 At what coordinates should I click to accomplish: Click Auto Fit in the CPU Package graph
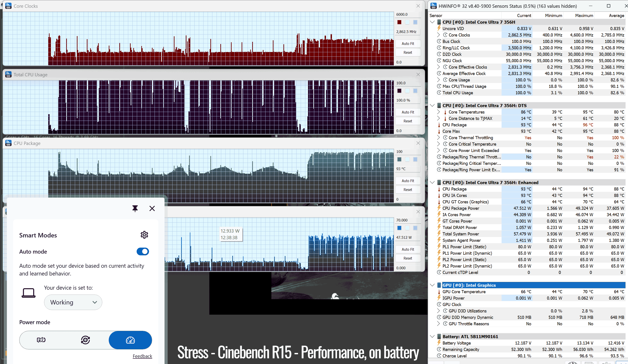408,181
